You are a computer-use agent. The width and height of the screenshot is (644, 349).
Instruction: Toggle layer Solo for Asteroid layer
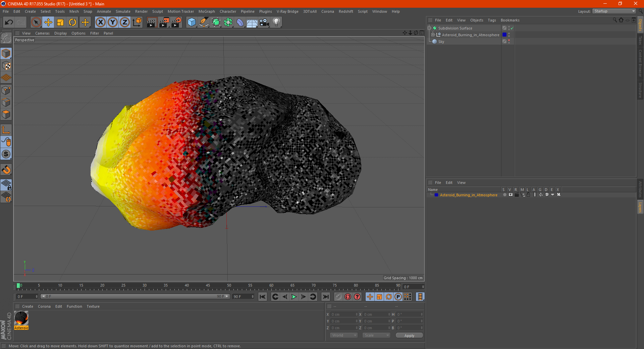pyautogui.click(x=504, y=195)
